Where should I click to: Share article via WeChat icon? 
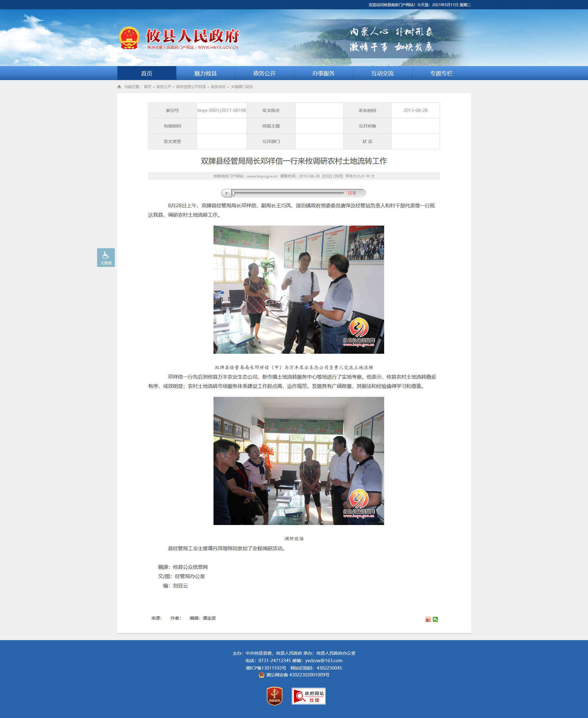tap(435, 619)
